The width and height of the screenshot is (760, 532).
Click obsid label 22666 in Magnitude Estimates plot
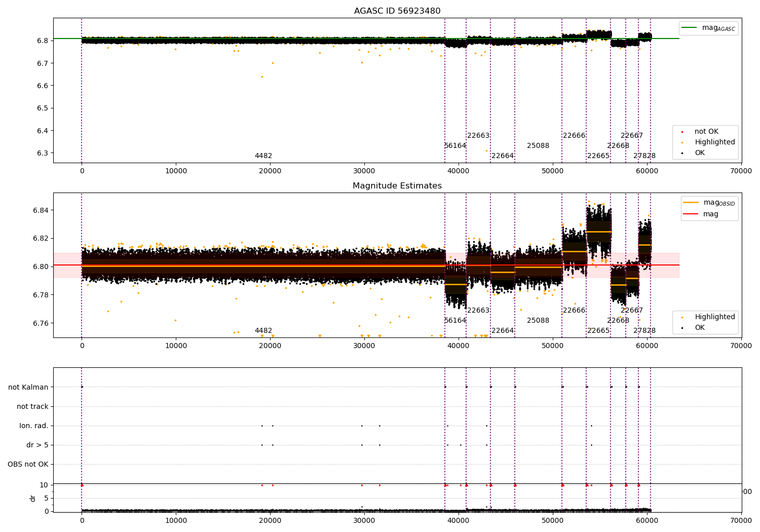pos(574,311)
